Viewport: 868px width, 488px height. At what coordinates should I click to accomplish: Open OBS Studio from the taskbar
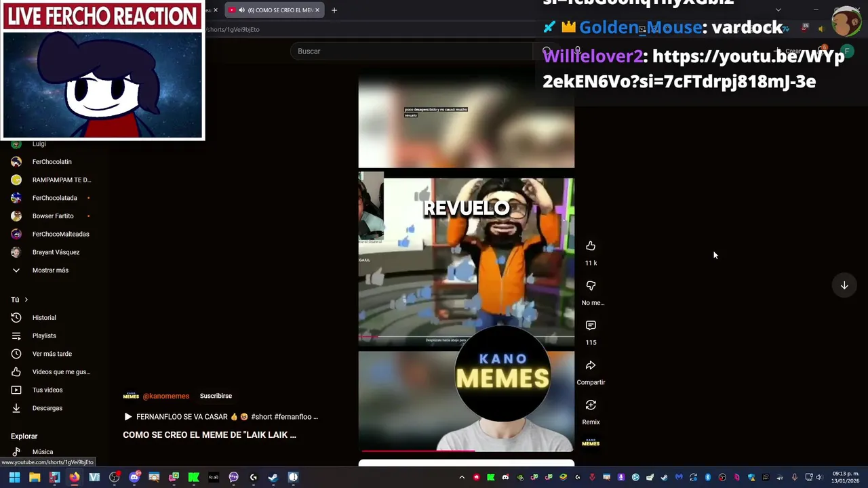click(x=114, y=477)
